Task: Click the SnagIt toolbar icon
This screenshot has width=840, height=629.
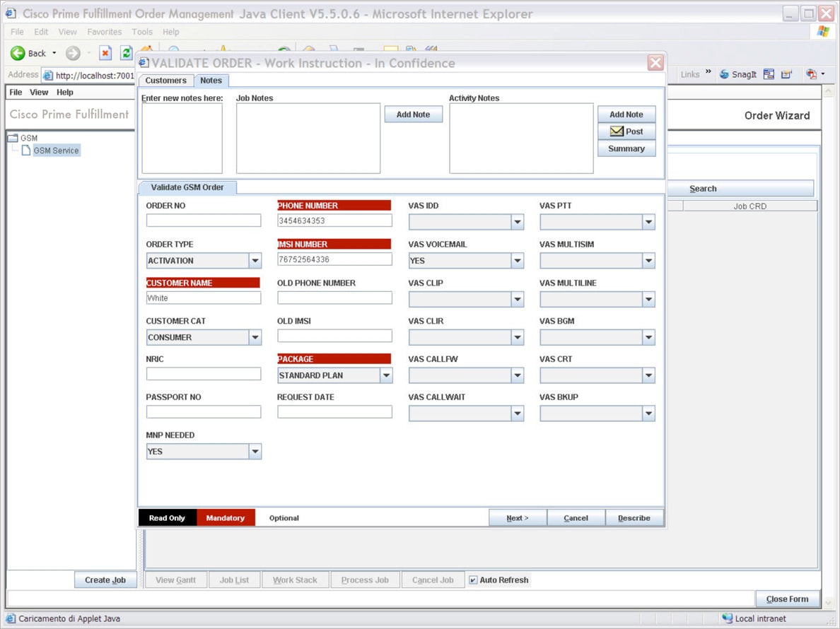Action: click(724, 74)
